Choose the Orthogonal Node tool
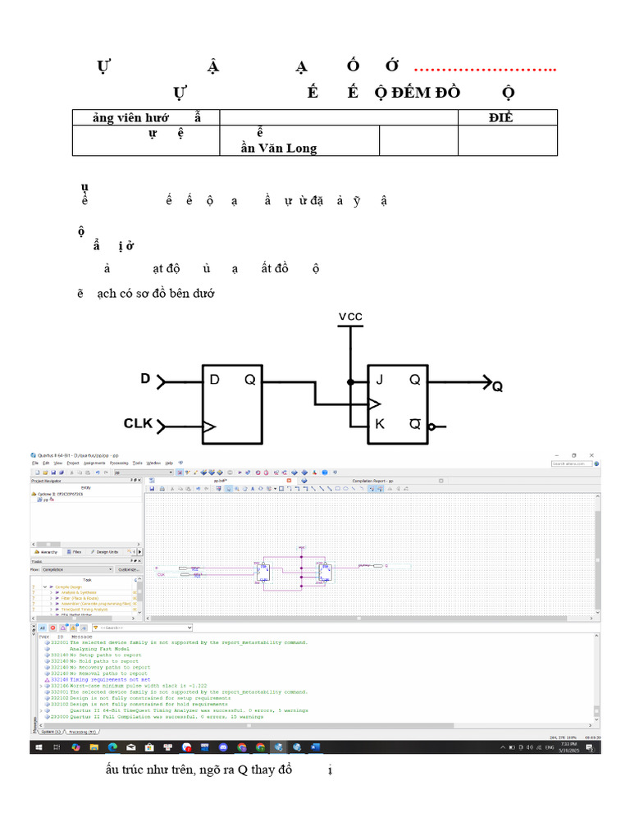This screenshot has height=840, width=630. coord(290,489)
